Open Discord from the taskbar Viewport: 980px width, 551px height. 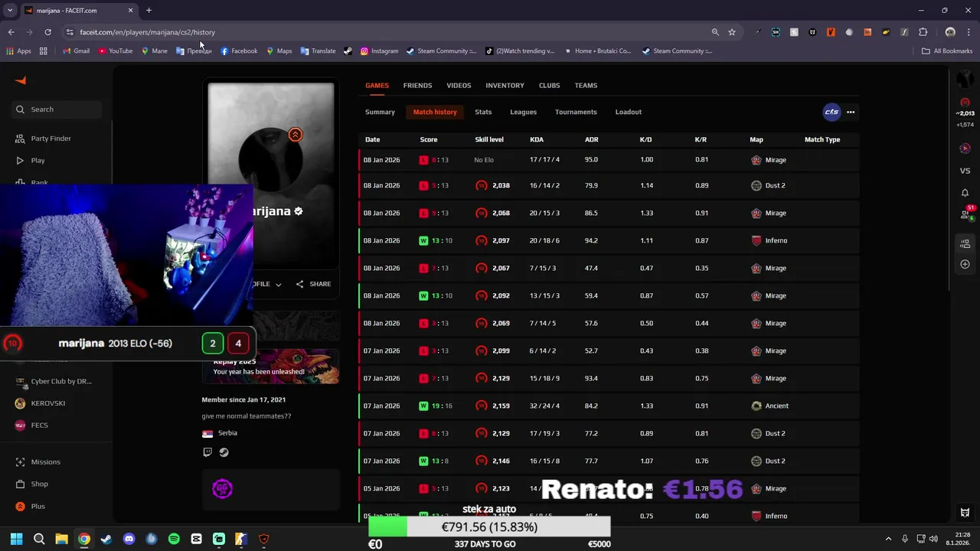coord(129,539)
